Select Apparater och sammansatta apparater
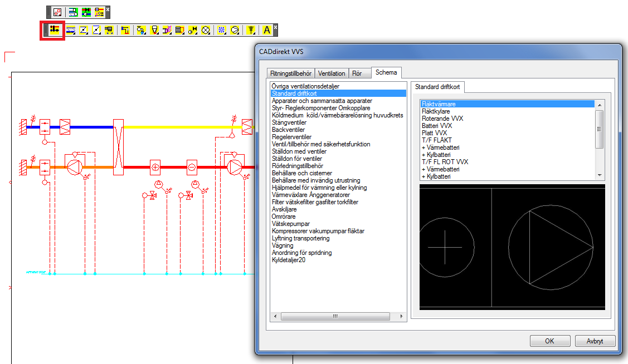The width and height of the screenshot is (628, 364). 322,101
